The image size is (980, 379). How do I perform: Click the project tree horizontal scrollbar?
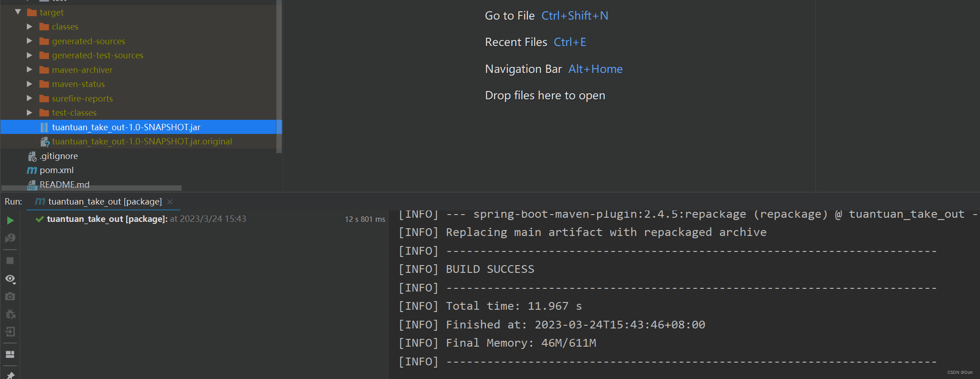[x=92, y=188]
